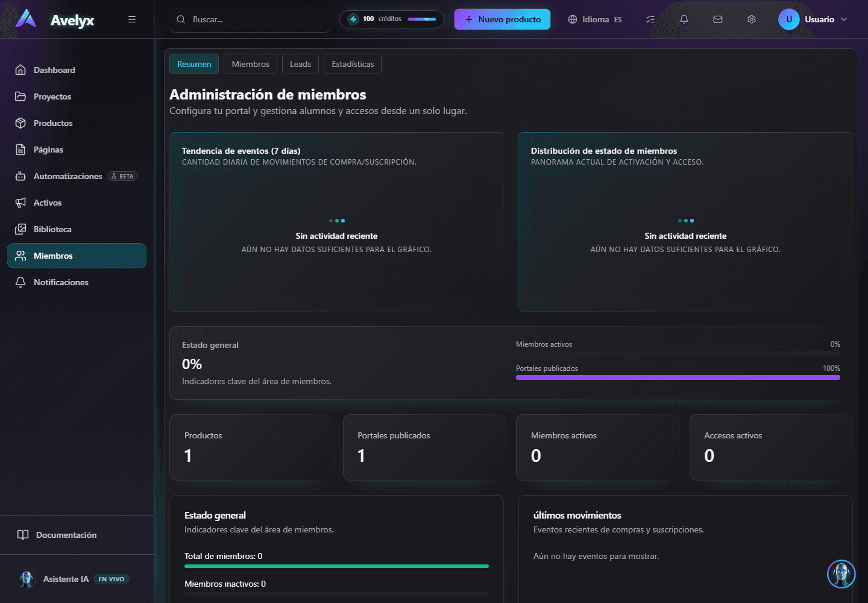Open the notifications bell icon
Viewport: 868px width, 603px height.
[684, 19]
